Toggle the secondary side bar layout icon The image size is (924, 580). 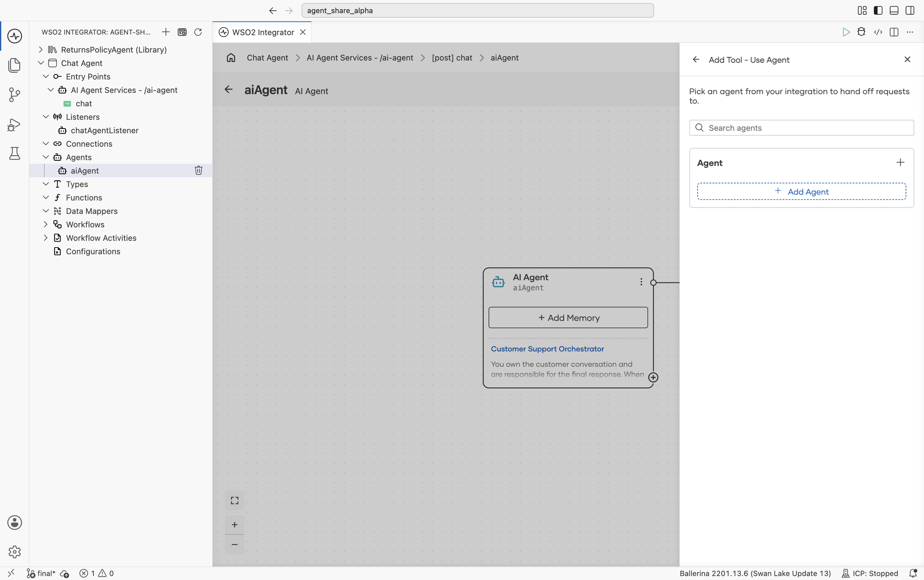coord(910,10)
